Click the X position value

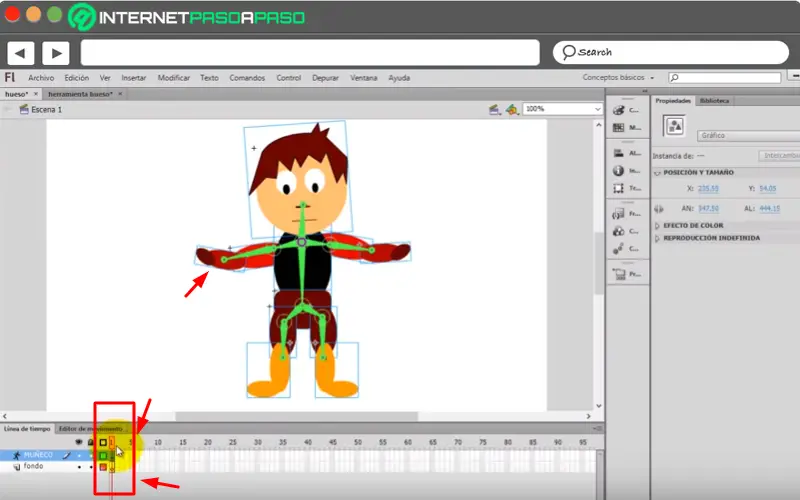(708, 188)
